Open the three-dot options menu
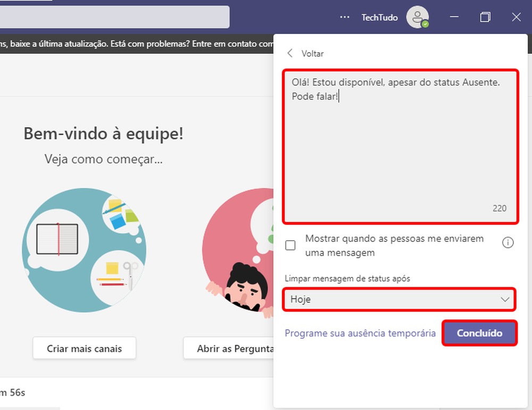This screenshot has width=532, height=410. pyautogui.click(x=345, y=17)
